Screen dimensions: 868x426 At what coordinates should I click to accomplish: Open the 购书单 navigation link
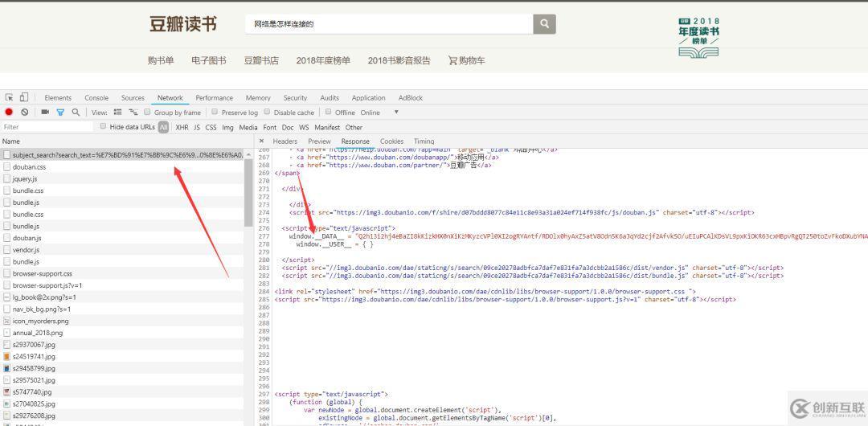tap(161, 60)
